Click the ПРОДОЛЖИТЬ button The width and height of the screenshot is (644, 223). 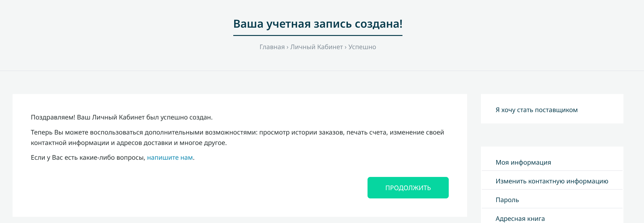pyautogui.click(x=408, y=188)
